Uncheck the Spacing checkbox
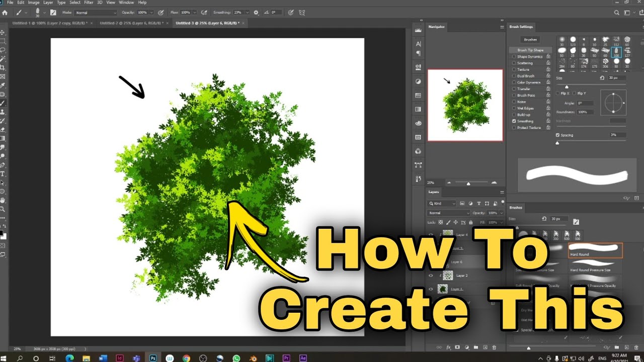This screenshot has height=362, width=644. [558, 135]
